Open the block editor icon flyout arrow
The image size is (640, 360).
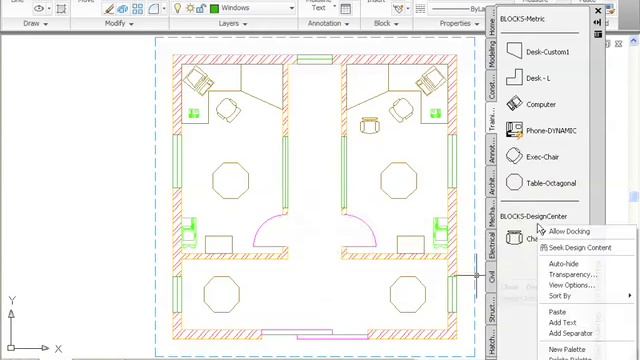click(x=408, y=9)
